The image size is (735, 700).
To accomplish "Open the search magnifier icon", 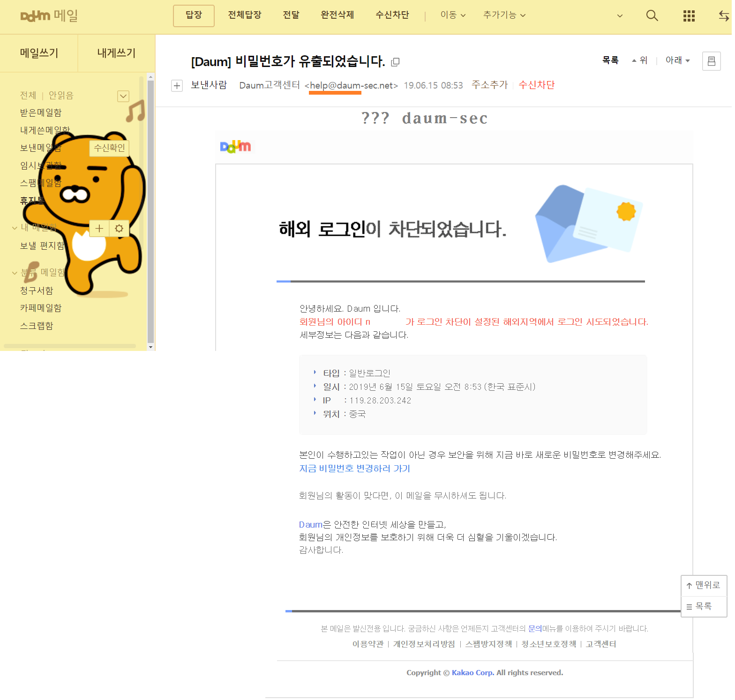I will coord(652,15).
